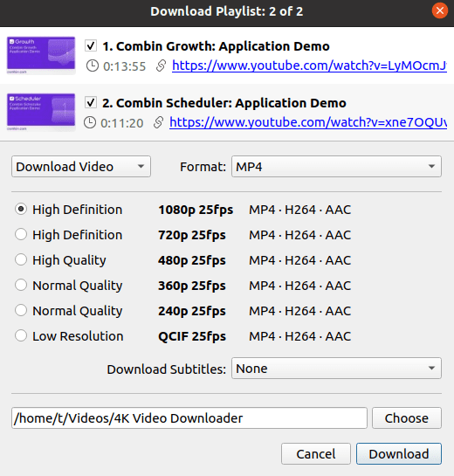Click the '2. Combin Scheduler: Application Demo' title
454x476 pixels.
coord(224,103)
